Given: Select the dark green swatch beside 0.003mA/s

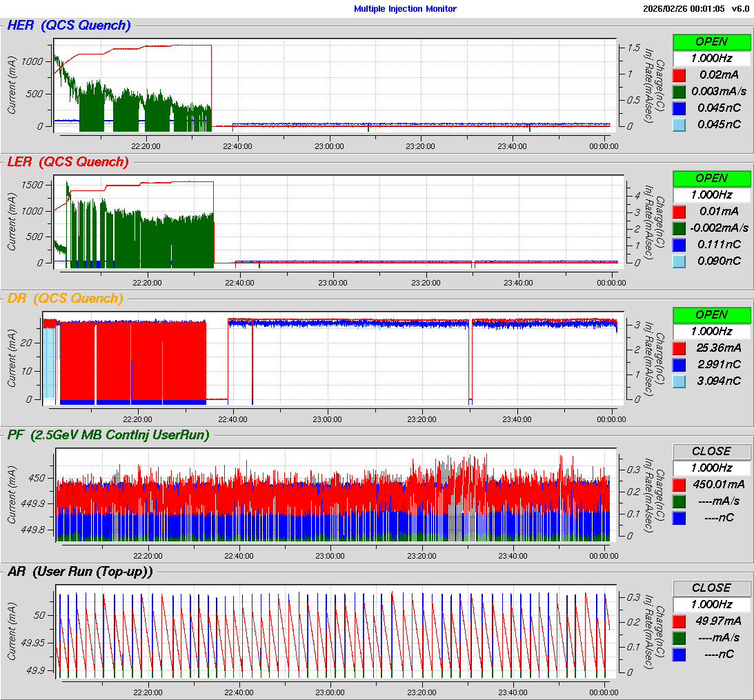Looking at the screenshot, I should [x=679, y=91].
